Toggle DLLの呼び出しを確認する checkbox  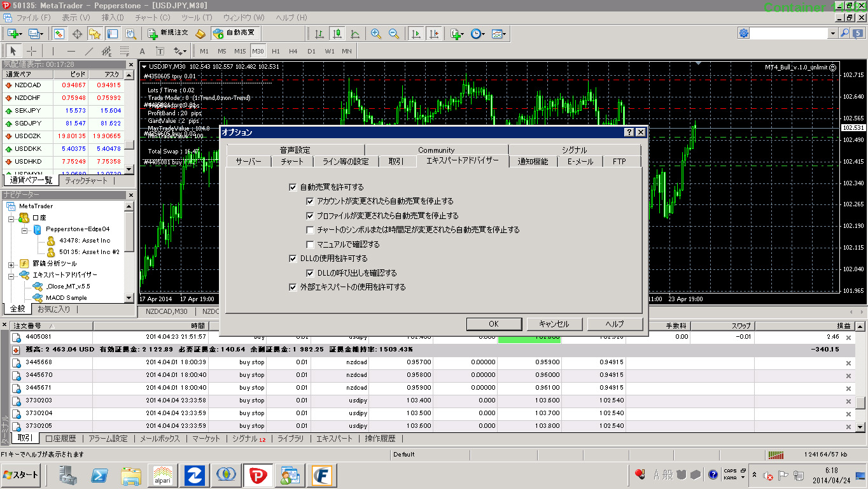(x=311, y=273)
